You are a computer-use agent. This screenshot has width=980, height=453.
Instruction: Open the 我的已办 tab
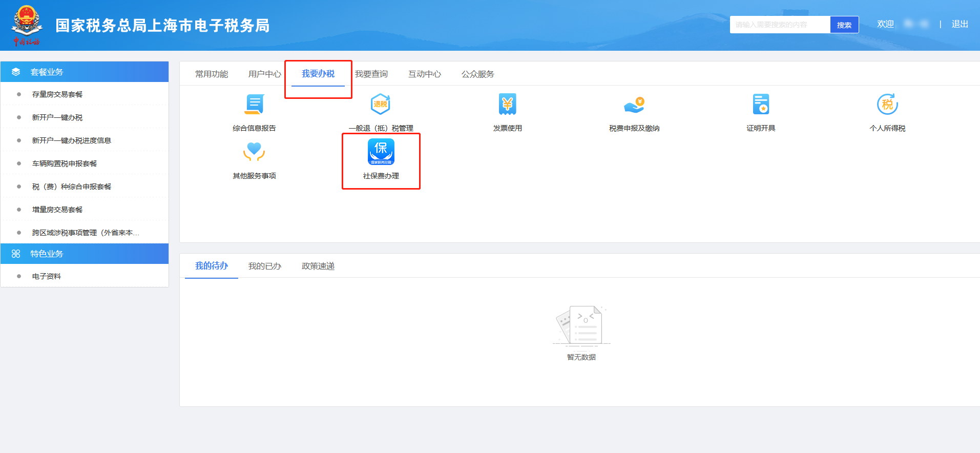point(264,266)
